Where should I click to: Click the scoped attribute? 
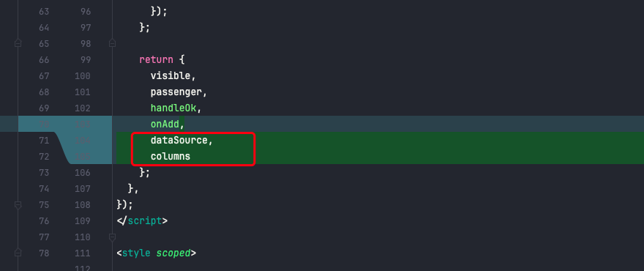tap(173, 253)
